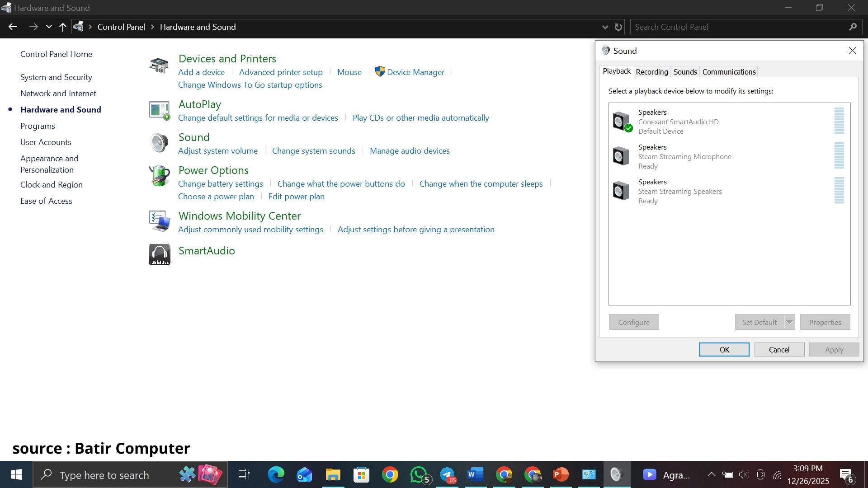Click the refresh icon in address bar

tap(618, 27)
